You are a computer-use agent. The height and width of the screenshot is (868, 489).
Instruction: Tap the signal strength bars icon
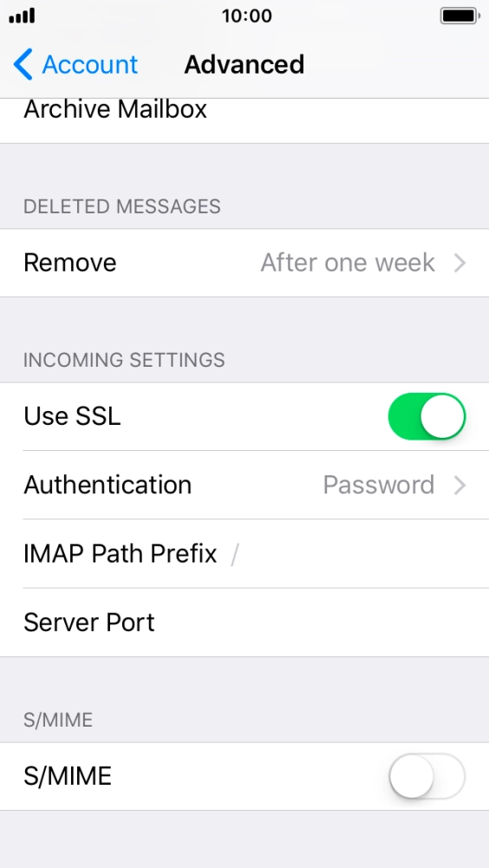23,16
